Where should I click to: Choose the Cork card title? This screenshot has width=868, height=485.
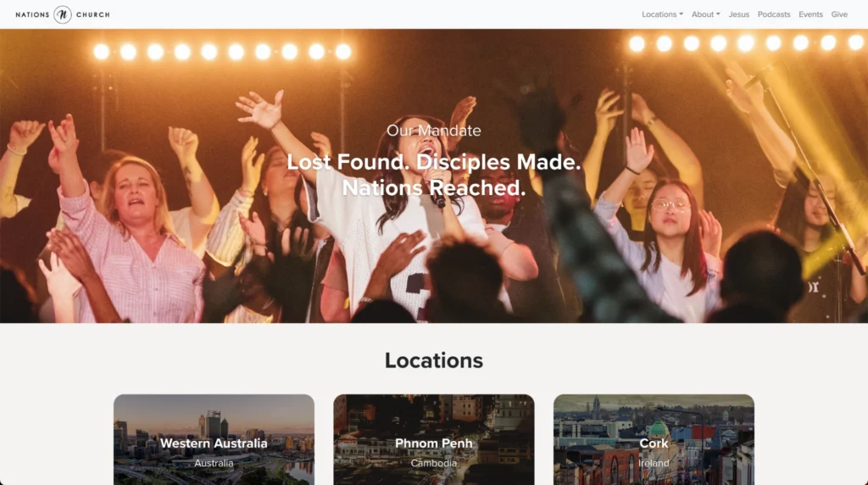pyautogui.click(x=654, y=443)
